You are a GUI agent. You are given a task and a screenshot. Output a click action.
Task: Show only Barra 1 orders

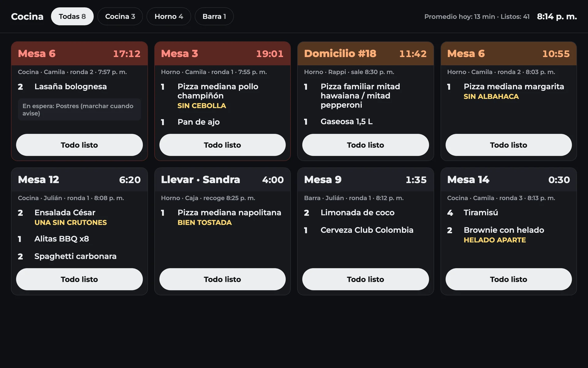click(214, 16)
